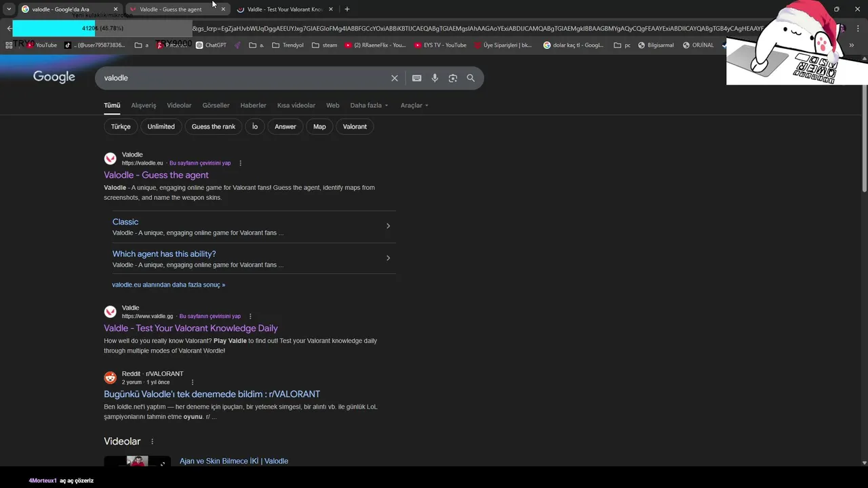Apply the Map filter chip
The height and width of the screenshot is (488, 868).
[319, 127]
